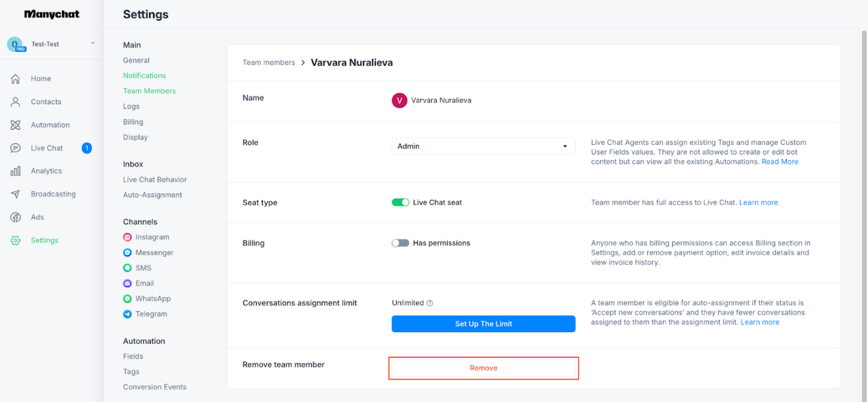
Task: Open Contacts via the person icon
Action: (16, 102)
